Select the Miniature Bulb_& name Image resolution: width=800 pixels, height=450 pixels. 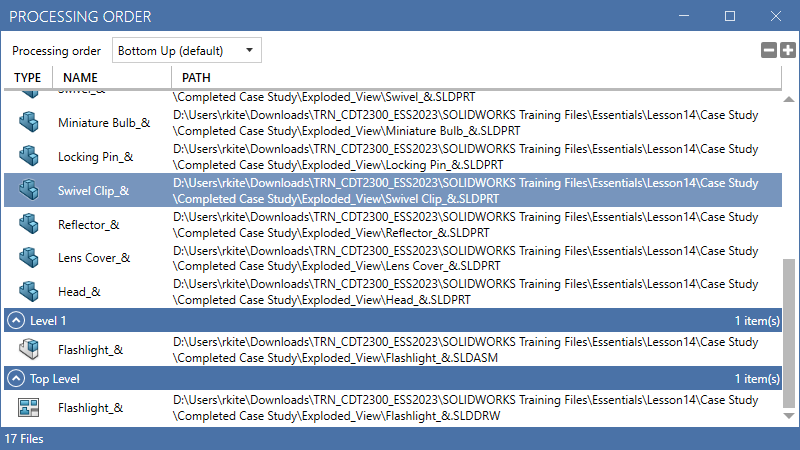click(104, 122)
